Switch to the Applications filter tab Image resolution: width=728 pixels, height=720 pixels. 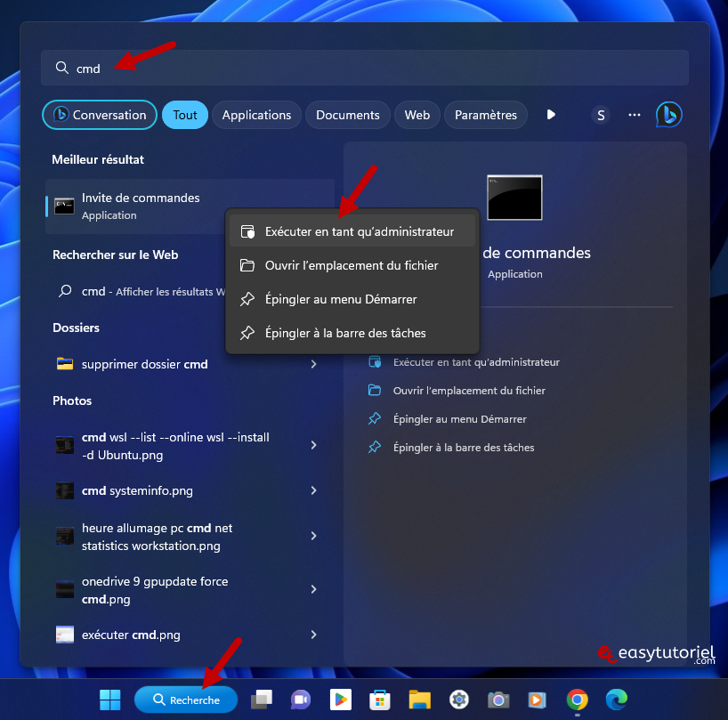pos(256,115)
